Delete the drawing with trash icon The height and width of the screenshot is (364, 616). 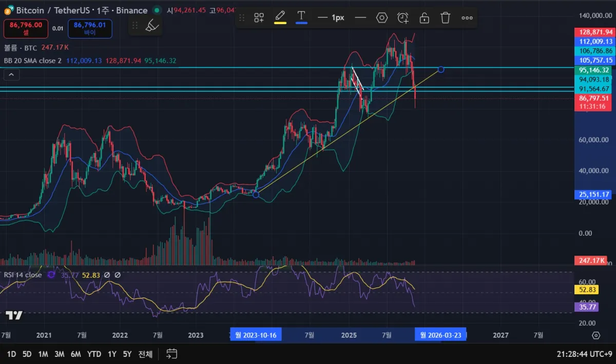pyautogui.click(x=445, y=17)
